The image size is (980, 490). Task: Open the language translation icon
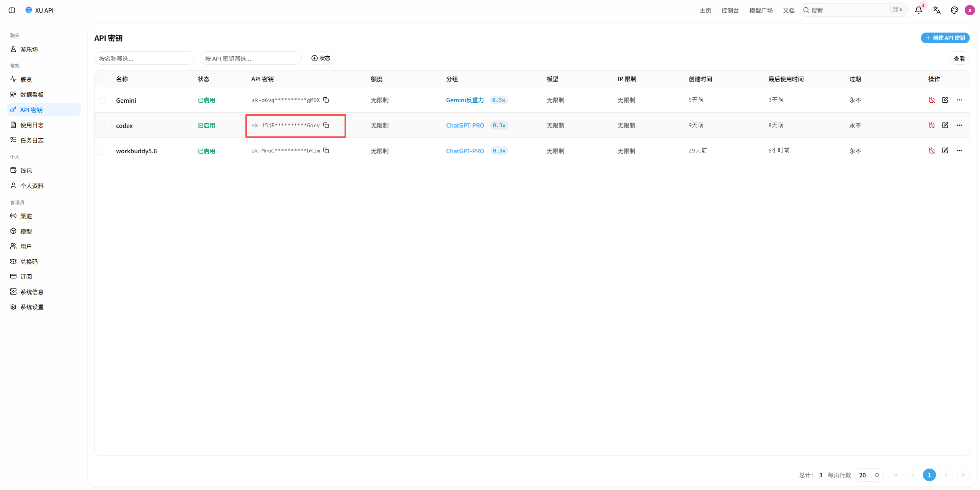[937, 10]
